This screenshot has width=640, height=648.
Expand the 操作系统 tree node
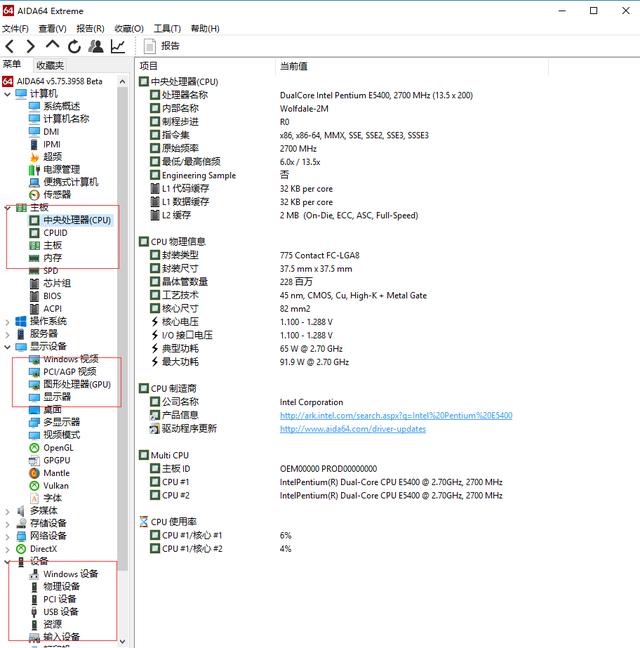click(7, 322)
